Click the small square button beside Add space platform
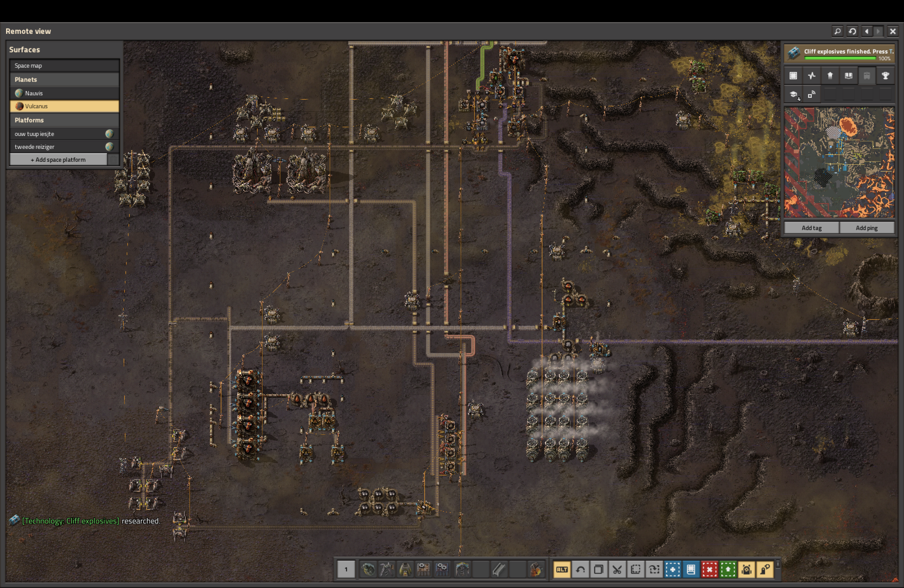This screenshot has width=904, height=588. pyautogui.click(x=113, y=160)
